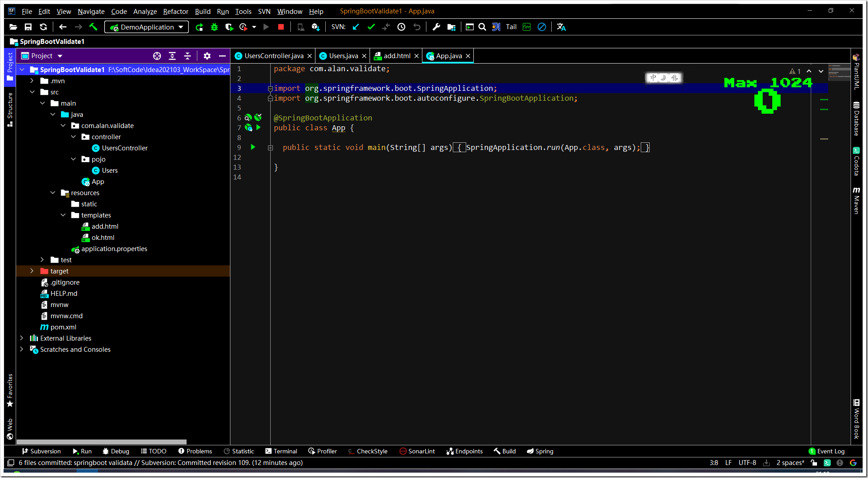Expand the target folder
The height and width of the screenshot is (478, 868).
click(x=32, y=271)
